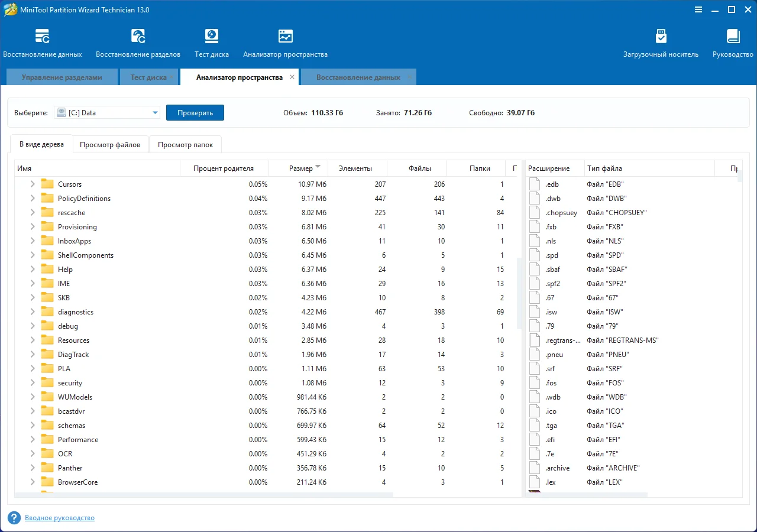Screen dimensions: 757x532
Task: Click the blue help question mark icon
Action: coord(14,518)
